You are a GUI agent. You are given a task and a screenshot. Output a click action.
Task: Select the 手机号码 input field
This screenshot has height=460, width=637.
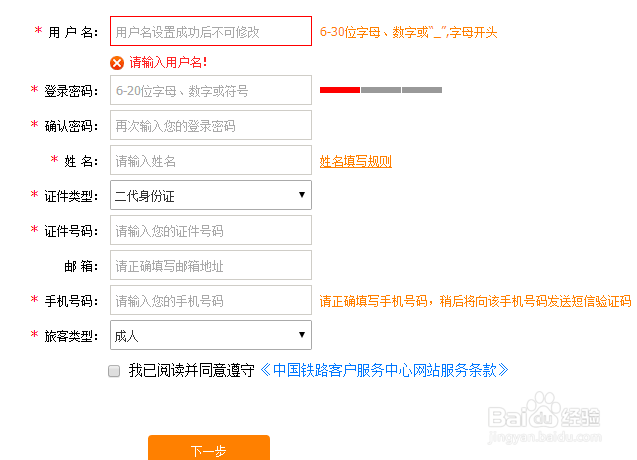pos(211,300)
